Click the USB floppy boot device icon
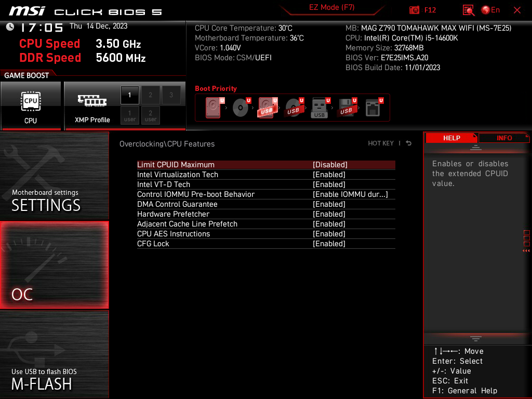The height and width of the screenshot is (399, 532). coord(347,108)
